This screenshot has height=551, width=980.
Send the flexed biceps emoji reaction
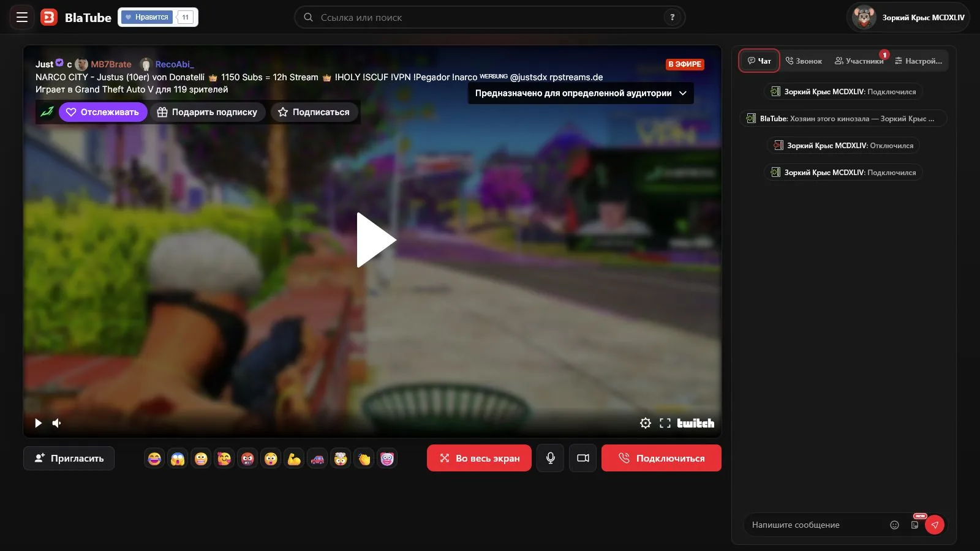(x=294, y=459)
